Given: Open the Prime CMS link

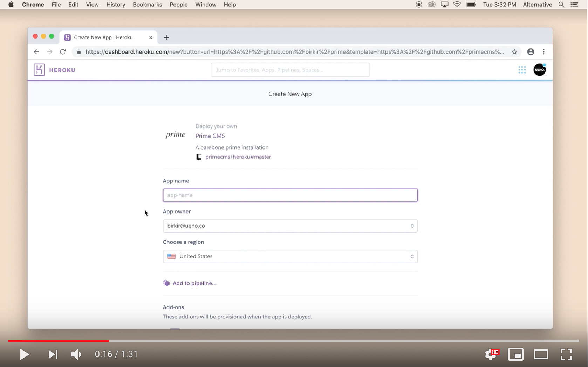Looking at the screenshot, I should [x=210, y=136].
